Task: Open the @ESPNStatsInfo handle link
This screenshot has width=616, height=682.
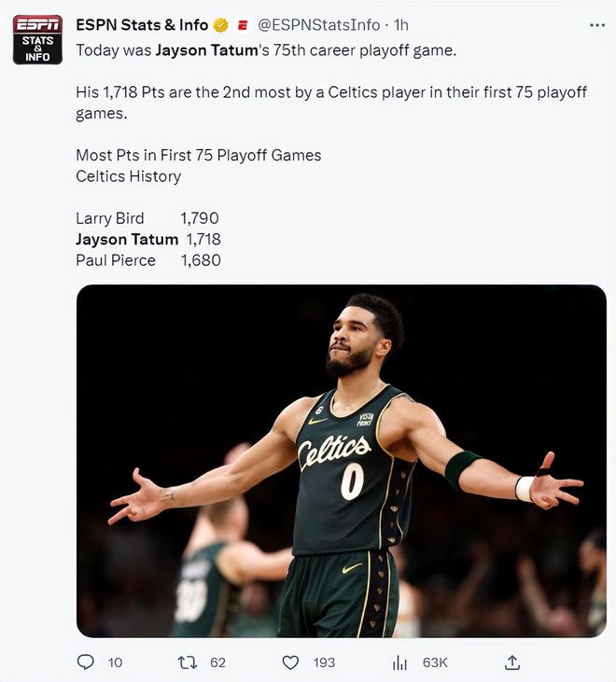Action: tap(319, 25)
